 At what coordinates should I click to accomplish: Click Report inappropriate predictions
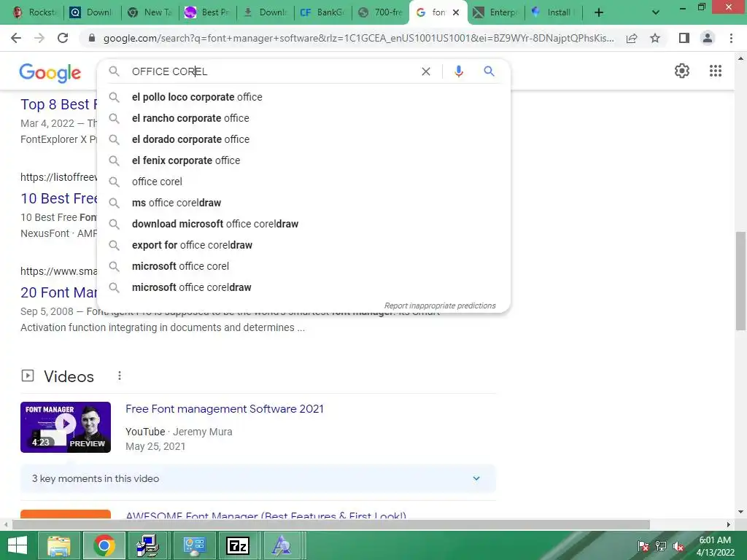pos(440,306)
